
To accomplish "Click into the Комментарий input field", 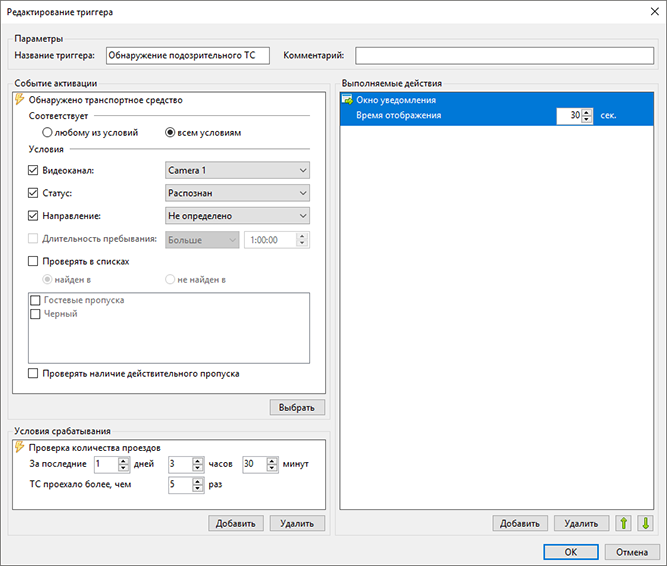I will [x=505, y=56].
